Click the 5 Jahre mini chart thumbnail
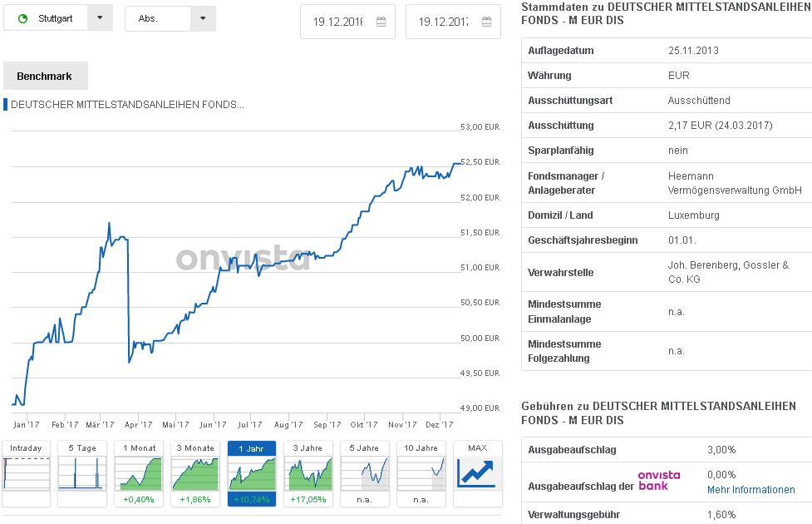The width and height of the screenshot is (812, 524). (365, 473)
